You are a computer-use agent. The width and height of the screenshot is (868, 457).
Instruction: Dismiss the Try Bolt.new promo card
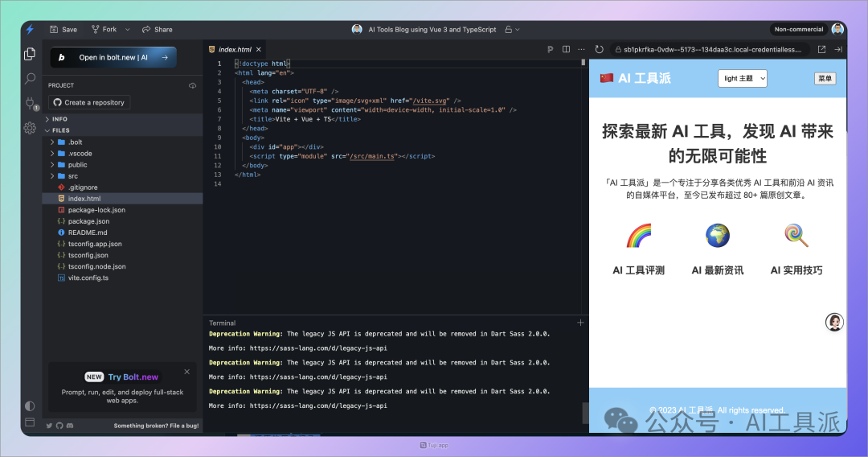pos(187,372)
